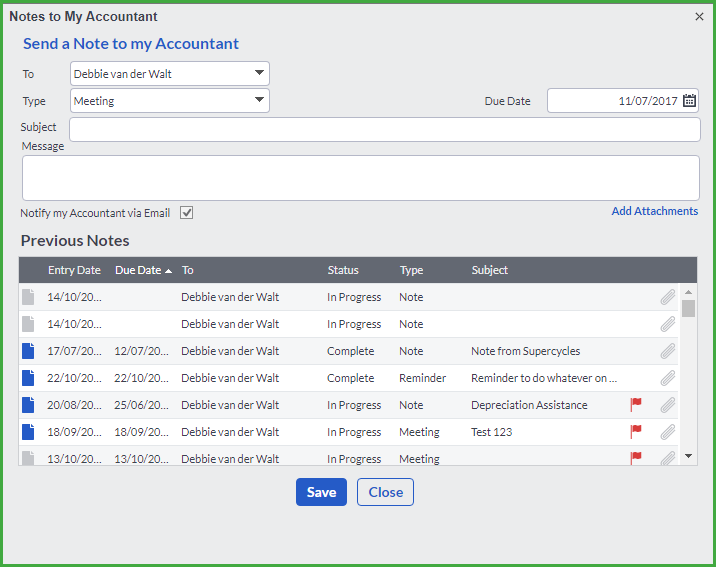Image resolution: width=716 pixels, height=567 pixels.
Task: Open paperclip attachment in 13/10/20... Meeting row
Action: 668,458
